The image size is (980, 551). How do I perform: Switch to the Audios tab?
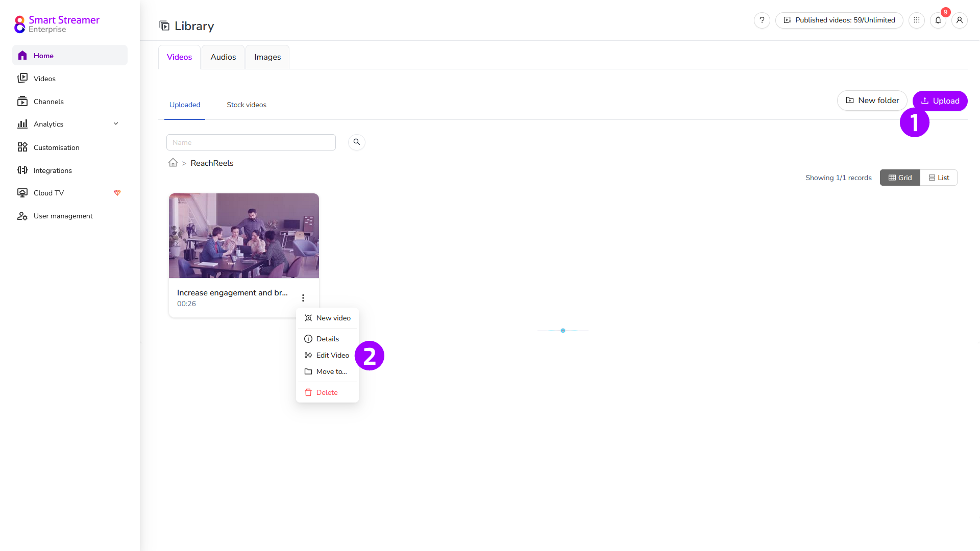pyautogui.click(x=223, y=57)
